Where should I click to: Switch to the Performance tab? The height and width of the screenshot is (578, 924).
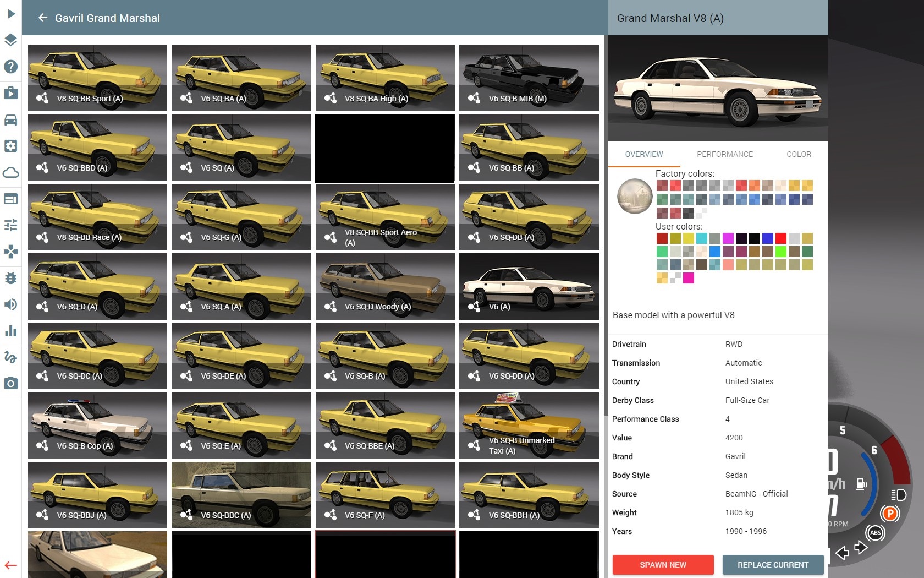(x=725, y=154)
